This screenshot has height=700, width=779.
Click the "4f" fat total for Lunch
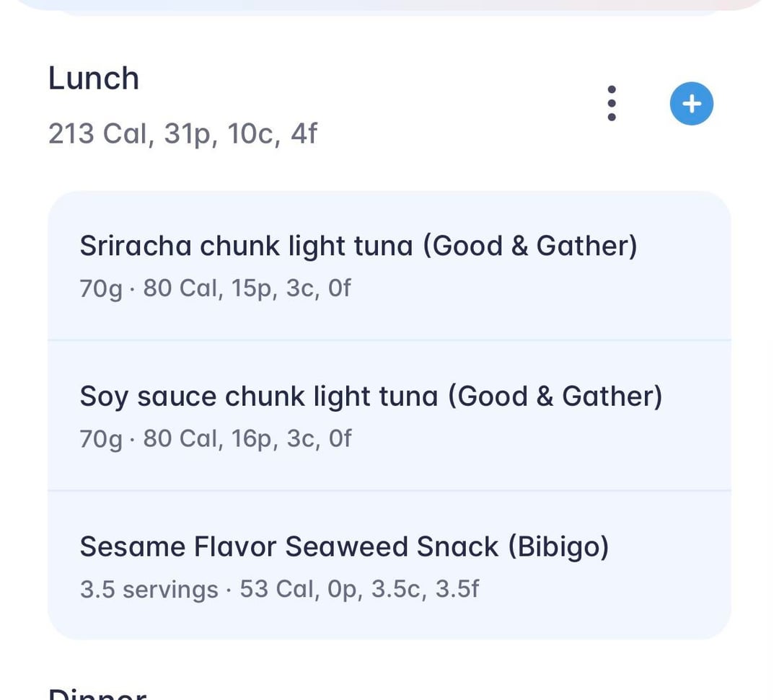click(304, 134)
